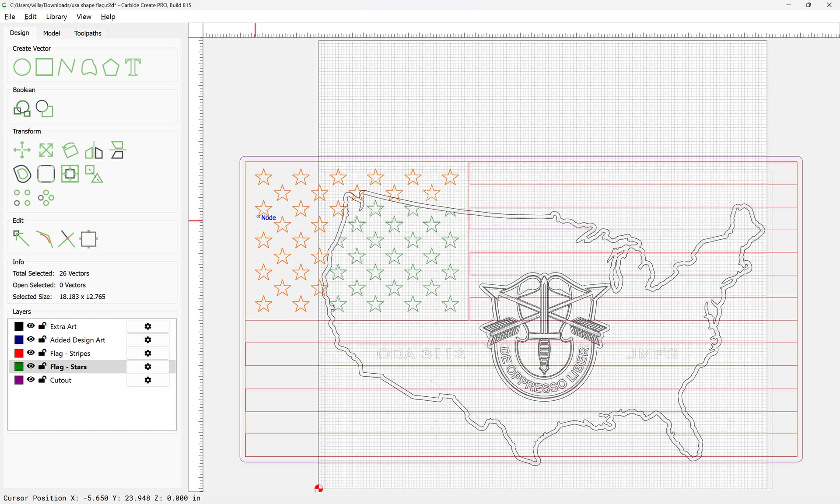Activate the Rotate transform tool
The height and width of the screenshot is (504, 840).
[70, 150]
